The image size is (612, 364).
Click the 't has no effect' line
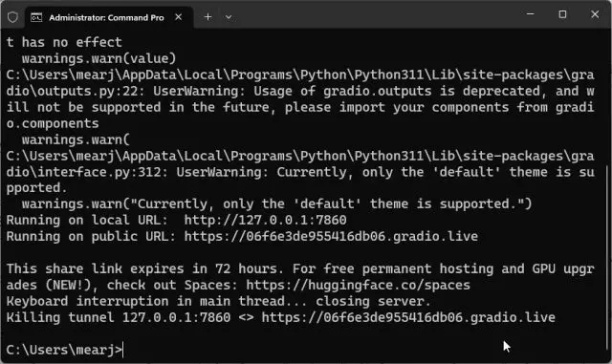(x=64, y=42)
